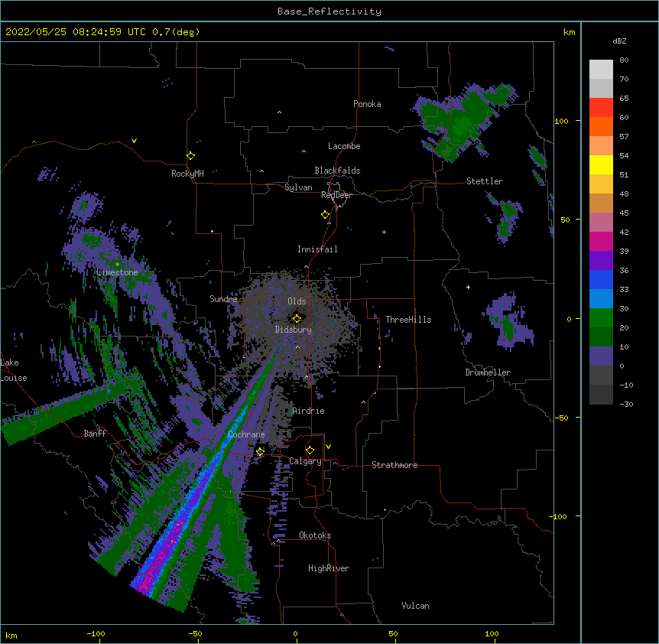Click the Blackfalds city label

pos(337,171)
